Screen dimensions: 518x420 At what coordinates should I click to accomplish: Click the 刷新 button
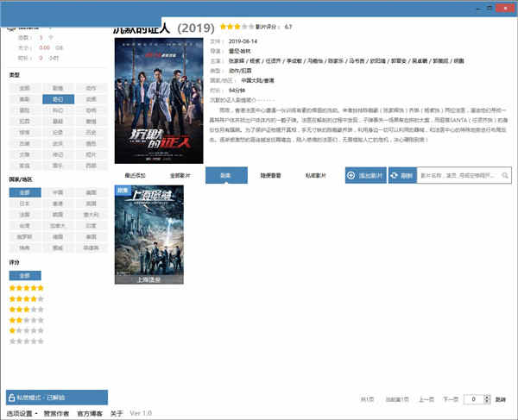(x=402, y=175)
